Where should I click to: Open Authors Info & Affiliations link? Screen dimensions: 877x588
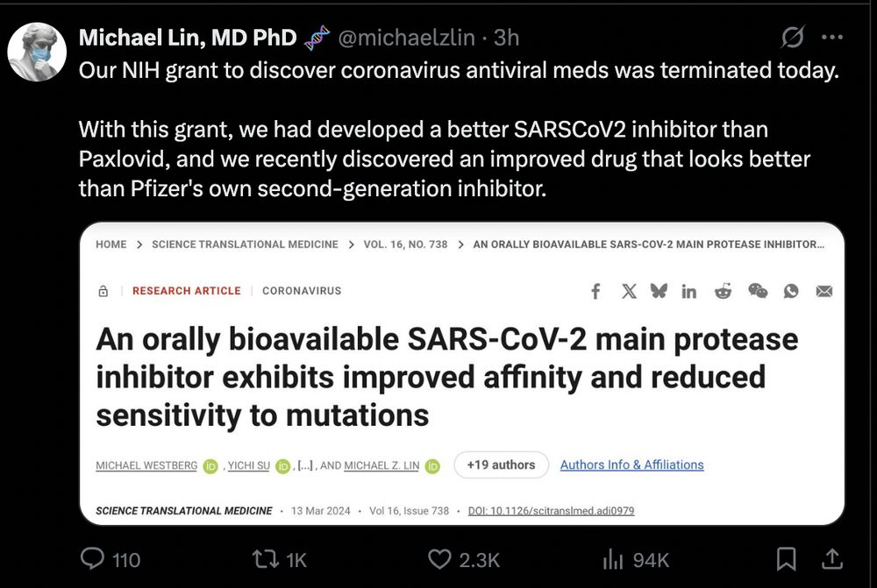pos(632,465)
